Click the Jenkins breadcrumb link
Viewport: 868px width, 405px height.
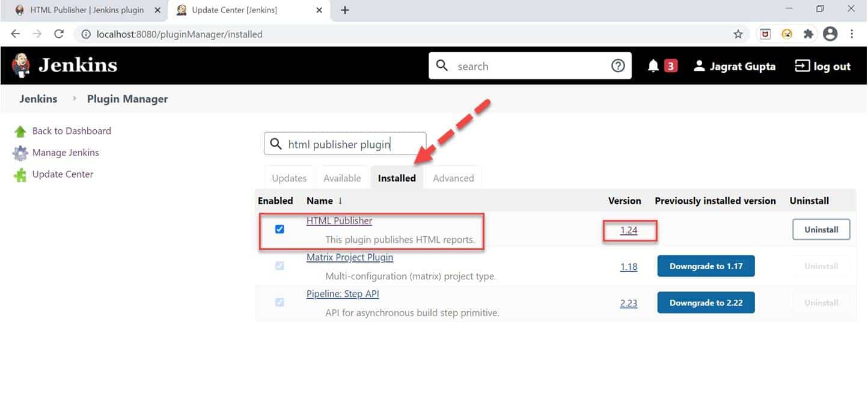[38, 99]
